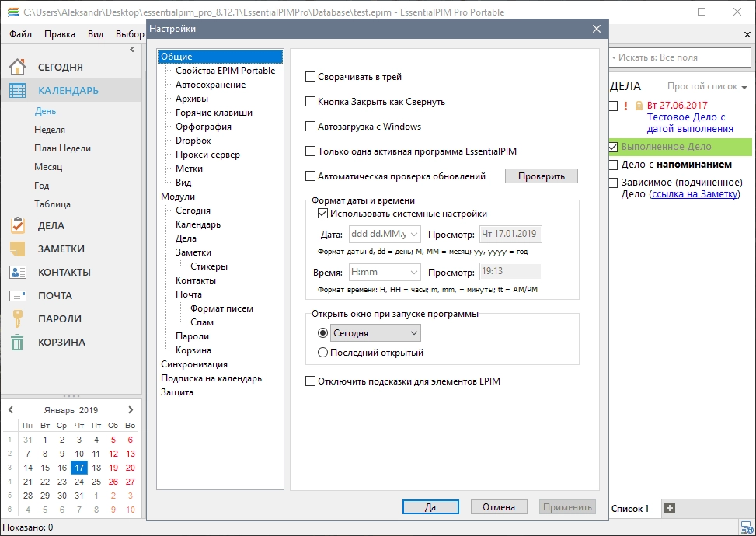Select January 24 in mini calendar
This screenshot has width=756, height=536.
click(x=79, y=482)
